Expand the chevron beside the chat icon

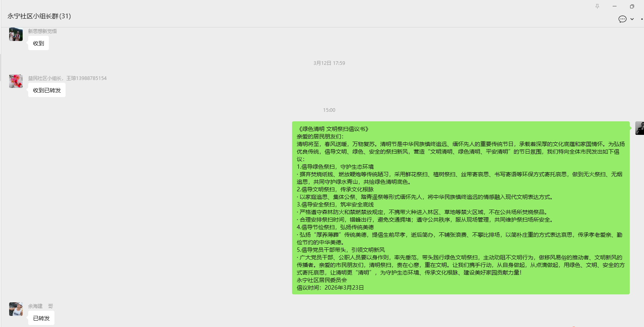tap(632, 19)
